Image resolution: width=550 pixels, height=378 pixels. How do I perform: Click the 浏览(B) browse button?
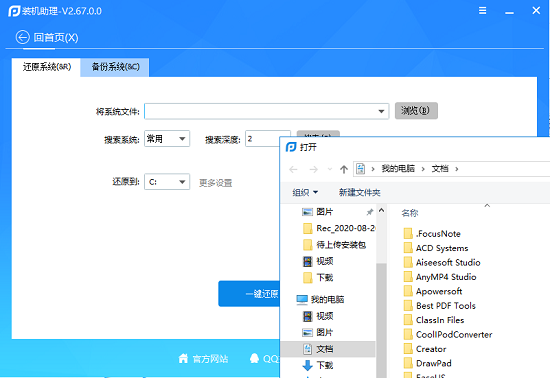click(x=416, y=111)
